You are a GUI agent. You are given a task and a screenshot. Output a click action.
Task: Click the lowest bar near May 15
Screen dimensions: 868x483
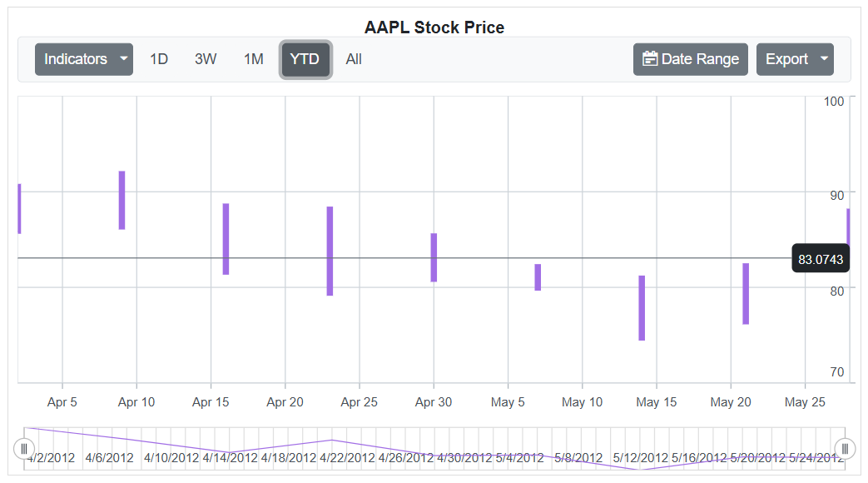pyautogui.click(x=642, y=307)
